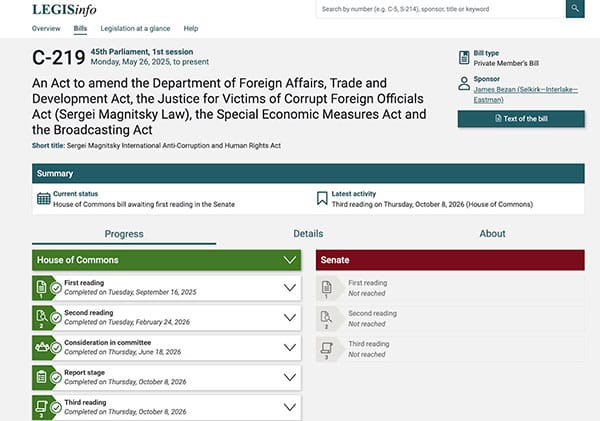Screen dimensions: 600x421
Task: Expand the Second reading row chevron
Action: (x=290, y=317)
